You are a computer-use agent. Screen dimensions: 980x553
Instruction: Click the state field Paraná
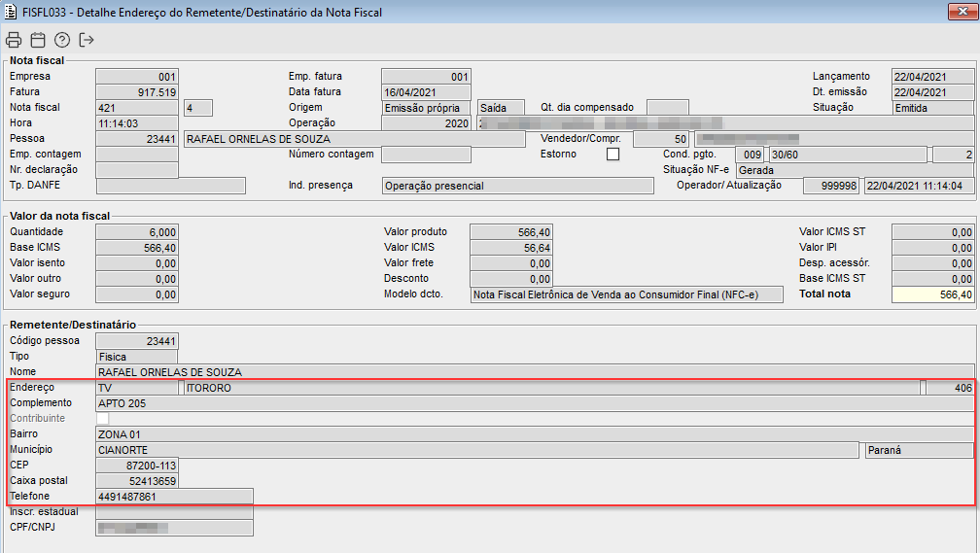point(920,450)
